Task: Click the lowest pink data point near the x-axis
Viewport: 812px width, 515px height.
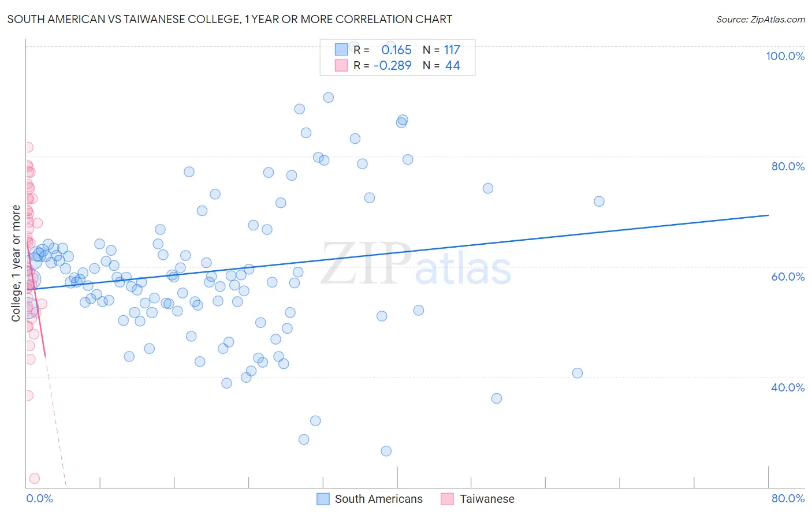Action: [35, 479]
